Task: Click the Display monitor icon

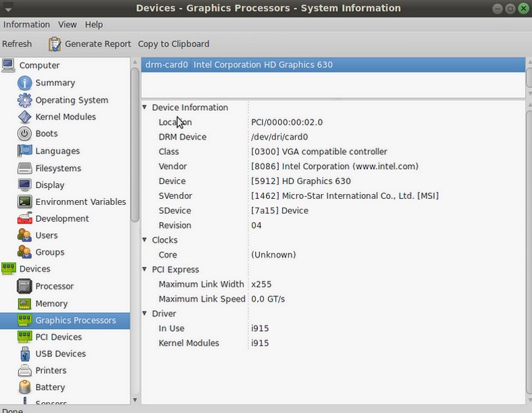Action: click(25, 185)
